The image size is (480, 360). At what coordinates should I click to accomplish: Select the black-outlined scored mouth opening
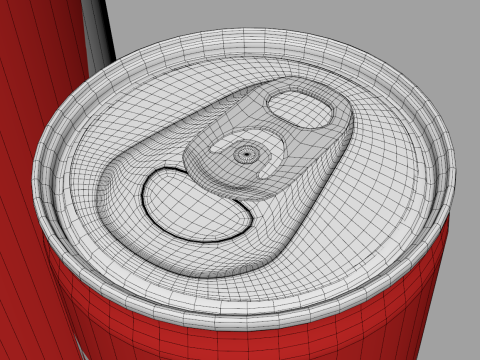pos(196,205)
